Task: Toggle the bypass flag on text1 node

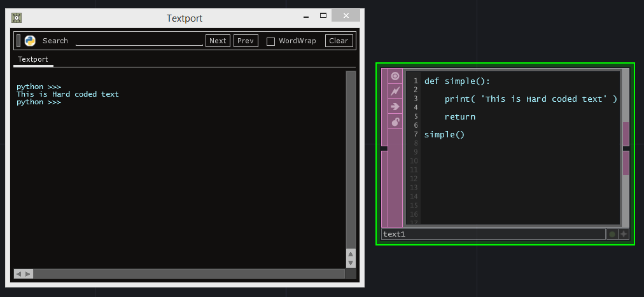Action: (x=395, y=92)
